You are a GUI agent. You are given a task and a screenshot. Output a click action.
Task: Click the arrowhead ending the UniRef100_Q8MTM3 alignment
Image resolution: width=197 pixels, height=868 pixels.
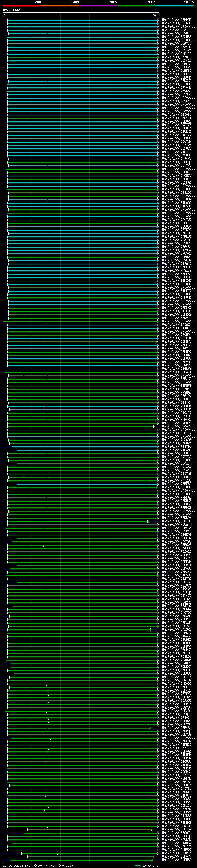click(x=148, y=521)
